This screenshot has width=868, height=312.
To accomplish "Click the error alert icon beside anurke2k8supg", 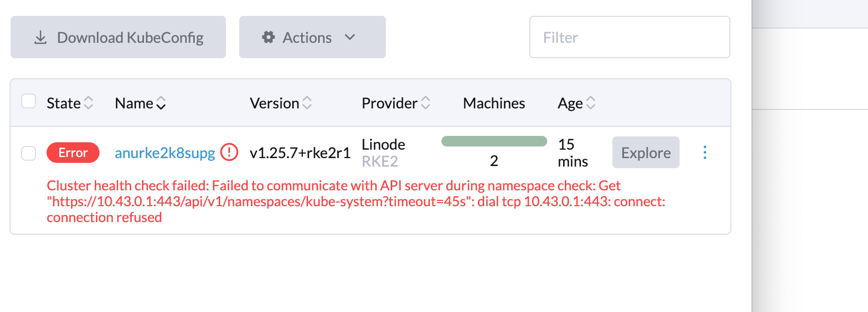I will tap(229, 152).
